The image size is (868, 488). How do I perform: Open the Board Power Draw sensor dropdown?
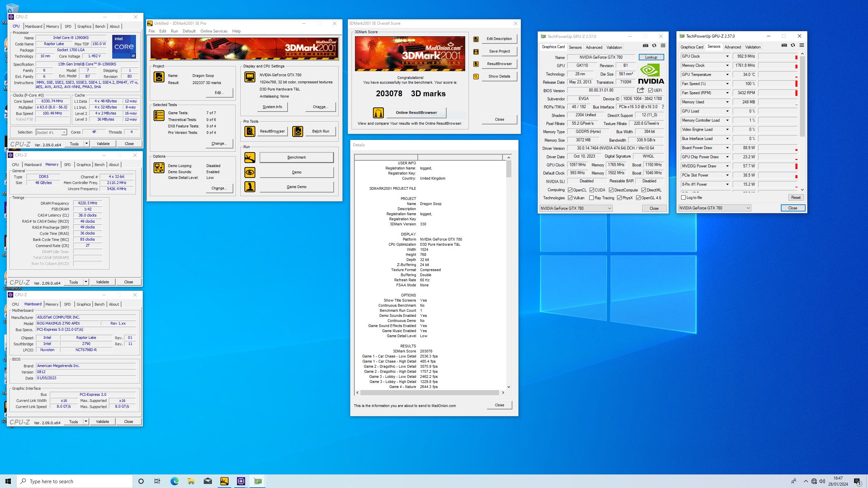[x=727, y=148]
